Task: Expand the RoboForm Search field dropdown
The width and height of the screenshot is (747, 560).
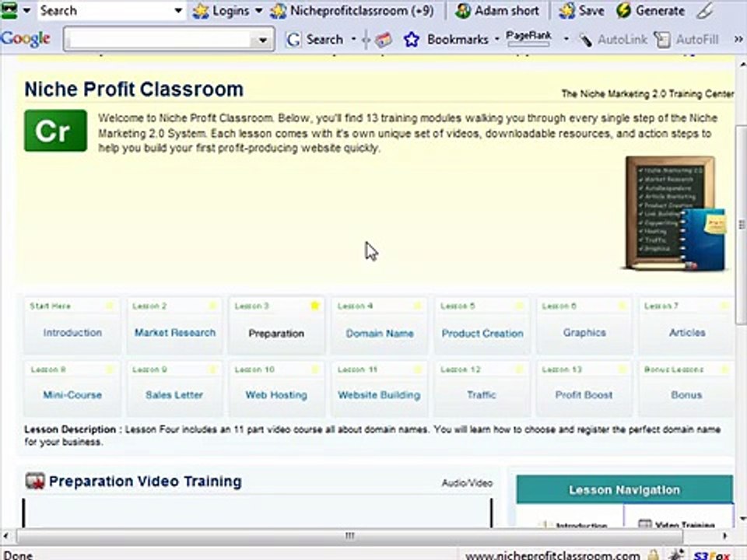Action: click(178, 10)
